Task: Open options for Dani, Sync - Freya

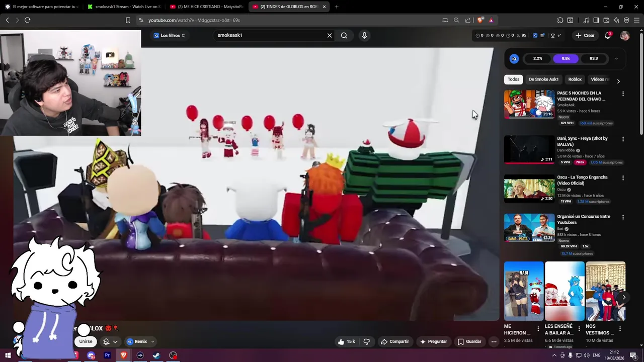Action: click(x=623, y=139)
